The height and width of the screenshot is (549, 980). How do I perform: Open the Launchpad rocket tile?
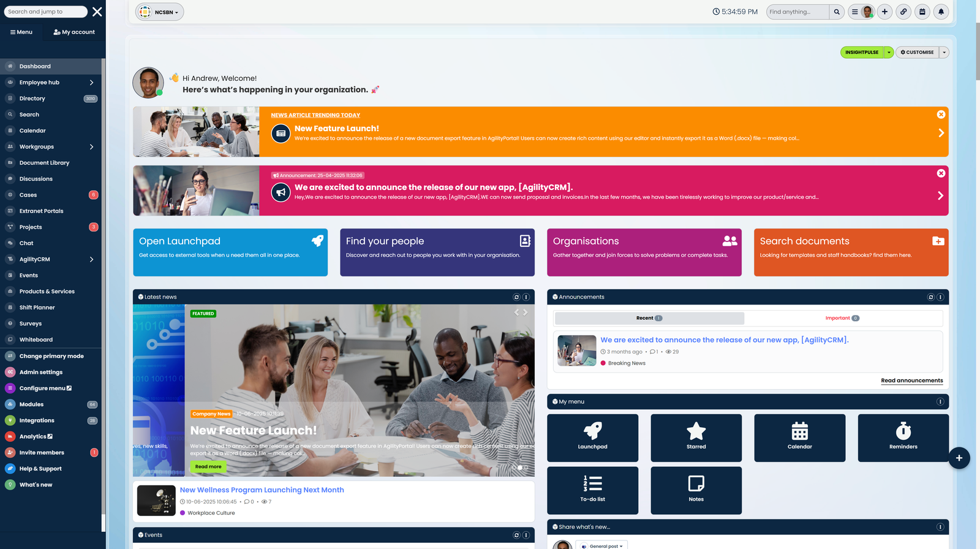tap(592, 437)
